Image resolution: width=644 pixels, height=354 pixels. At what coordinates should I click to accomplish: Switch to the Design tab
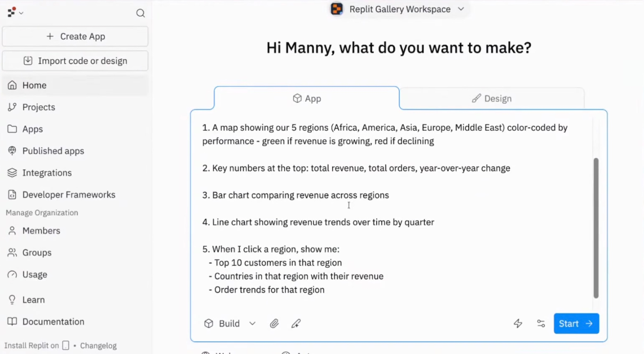[x=492, y=99]
